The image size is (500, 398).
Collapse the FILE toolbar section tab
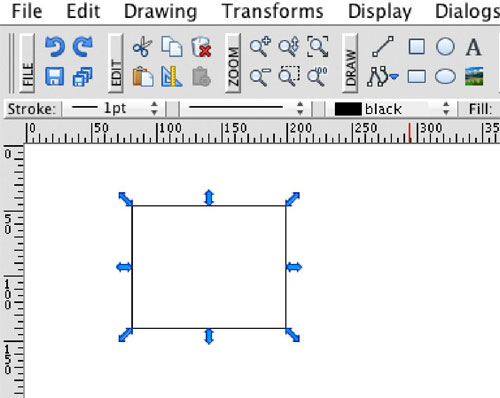(x=27, y=63)
